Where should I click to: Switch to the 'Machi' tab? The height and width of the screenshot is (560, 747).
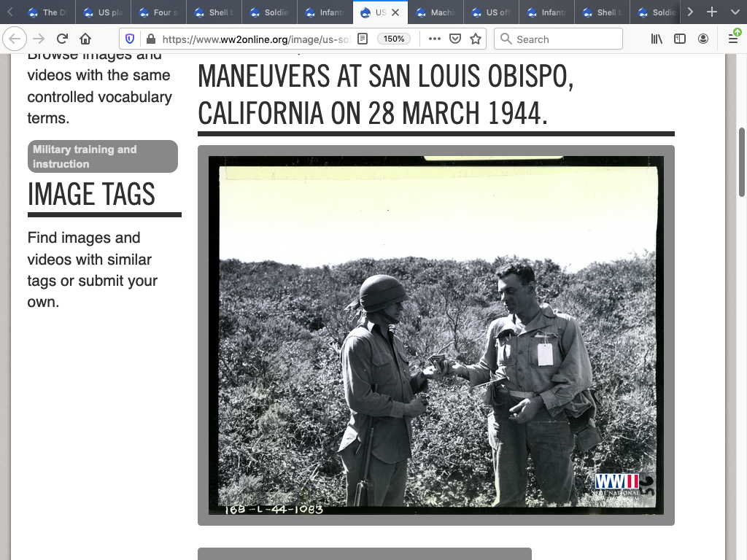point(436,12)
